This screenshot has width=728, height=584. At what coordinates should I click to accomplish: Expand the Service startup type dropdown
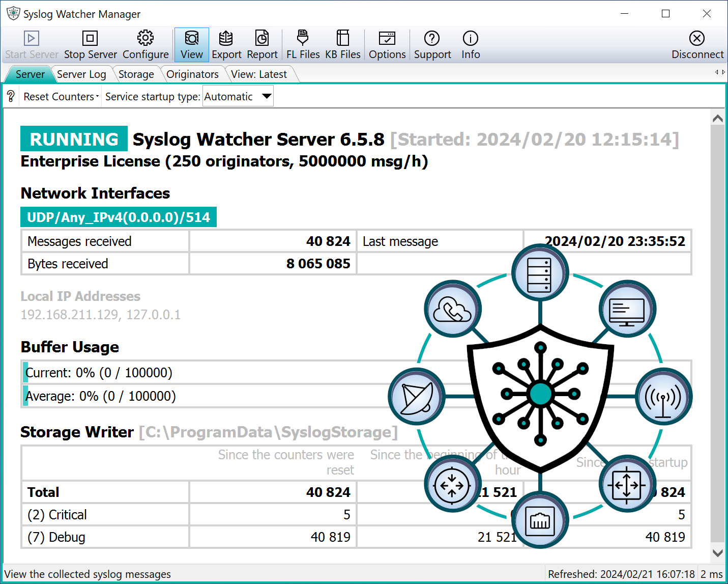point(267,96)
